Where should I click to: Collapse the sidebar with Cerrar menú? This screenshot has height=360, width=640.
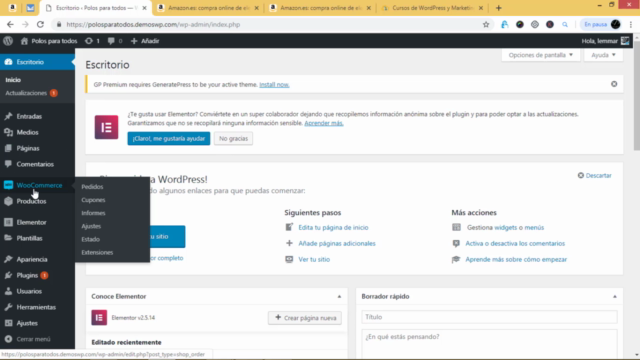click(x=33, y=339)
